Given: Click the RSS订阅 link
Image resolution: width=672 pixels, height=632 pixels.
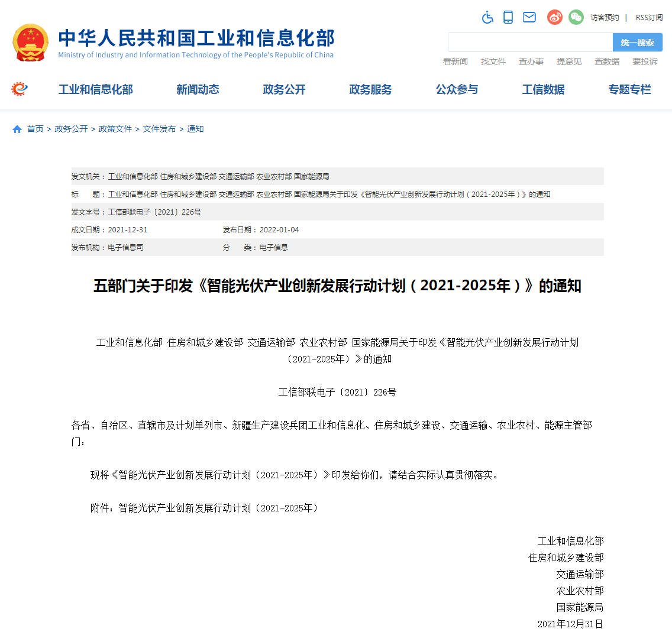Looking at the screenshot, I should (649, 18).
